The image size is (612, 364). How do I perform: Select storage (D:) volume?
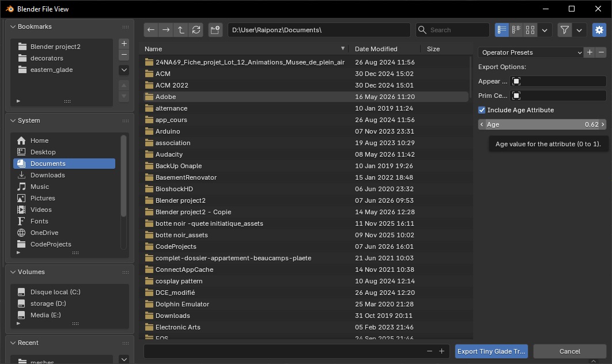pos(70,304)
